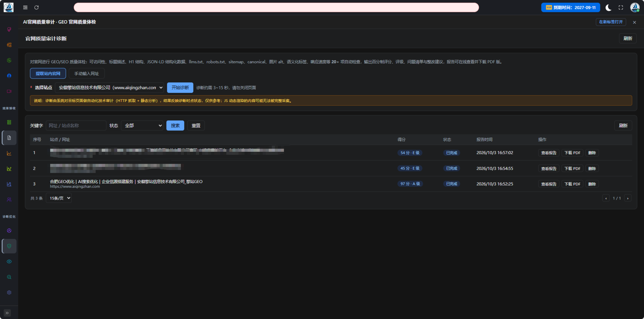Click the reload icon in top bar
The image size is (644, 319).
(x=37, y=8)
